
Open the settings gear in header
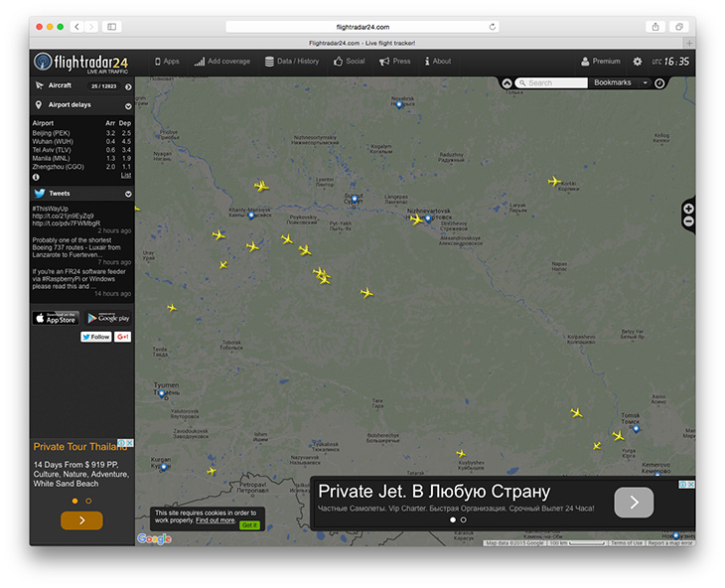638,62
